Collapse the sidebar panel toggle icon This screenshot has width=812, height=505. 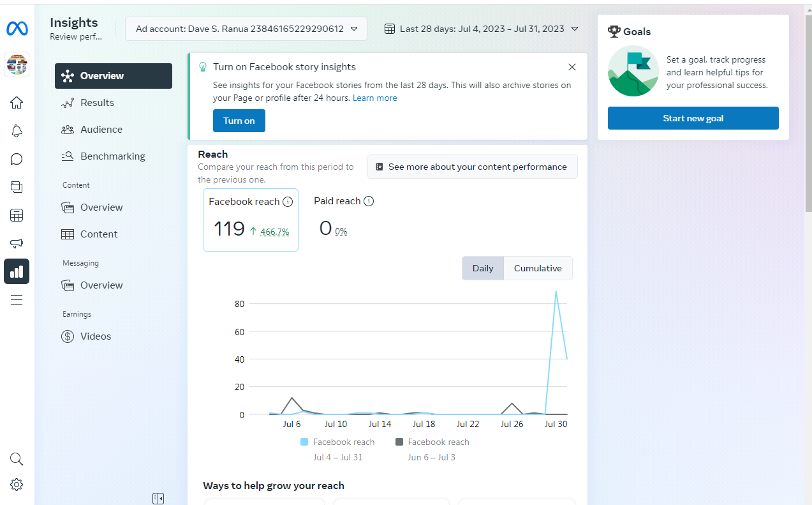click(x=158, y=498)
